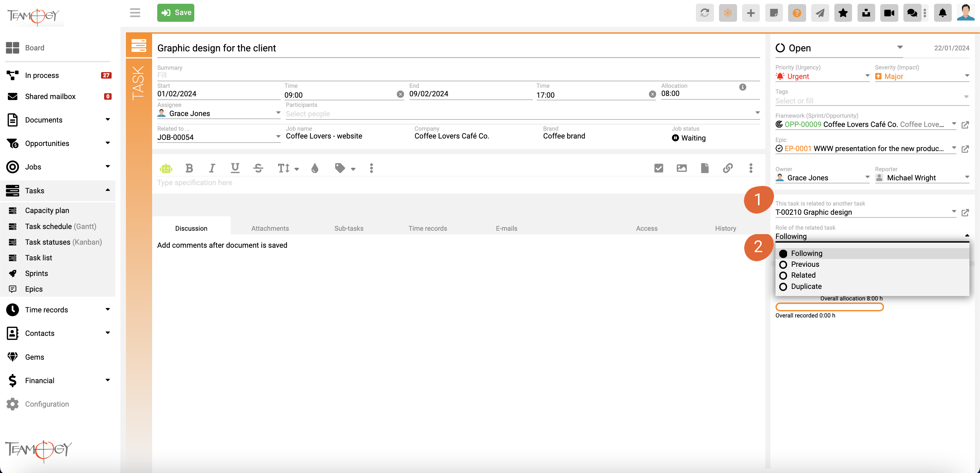
Task: Open the Reporter Michael Wright dropdown
Action: tap(922, 178)
